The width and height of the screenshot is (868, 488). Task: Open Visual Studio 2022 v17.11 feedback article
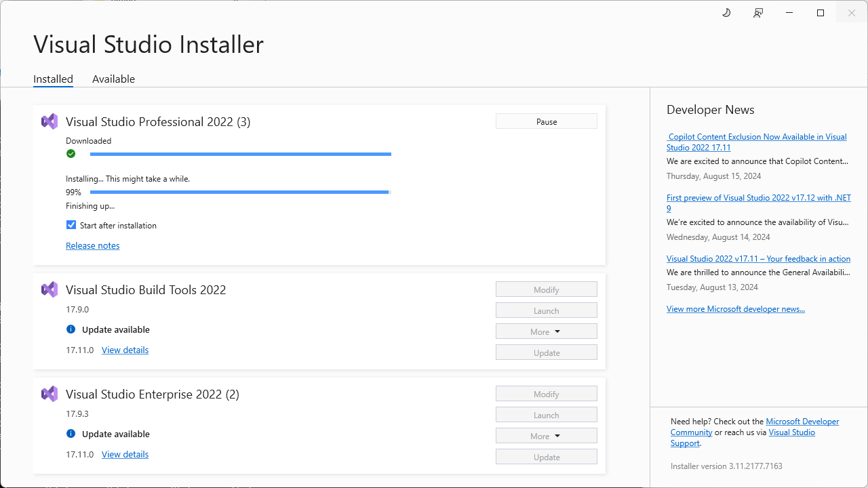758,258
